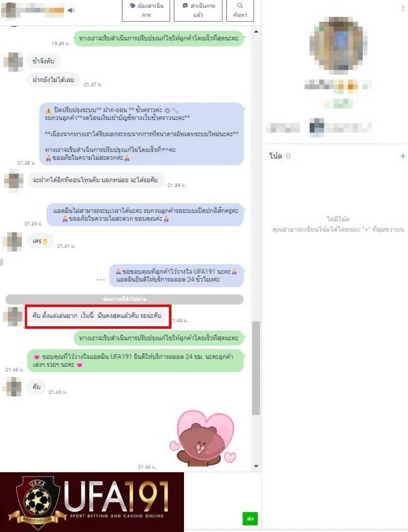Select the ดำเนินการแล้ว status button
Screen dimensions: 408x532
pos(198,10)
